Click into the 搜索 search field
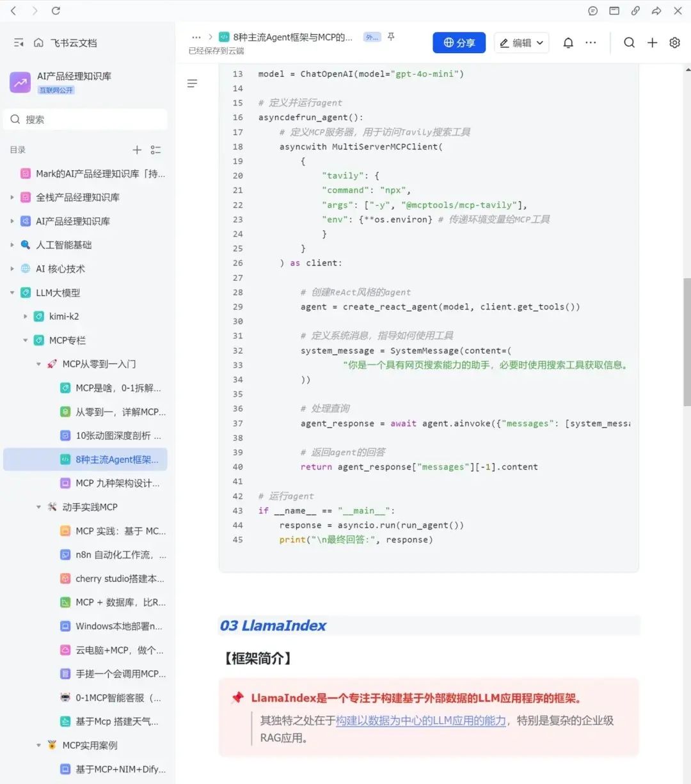This screenshot has width=691, height=784. [86, 120]
